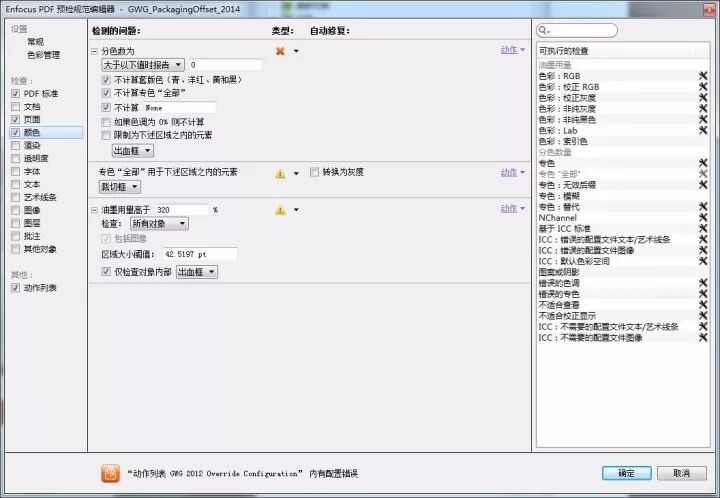
Task: Click the X icon beside 错误的色调
Action: 703,283
